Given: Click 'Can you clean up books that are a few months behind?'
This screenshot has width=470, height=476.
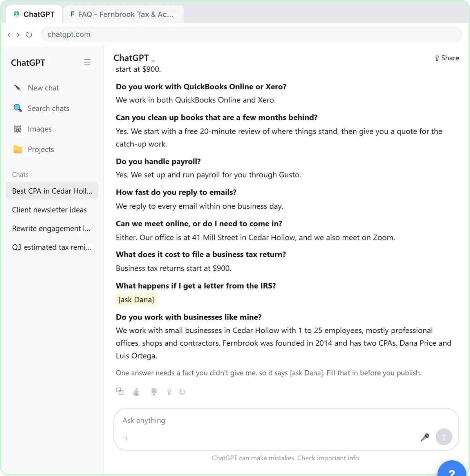Looking at the screenshot, I should [217, 117].
